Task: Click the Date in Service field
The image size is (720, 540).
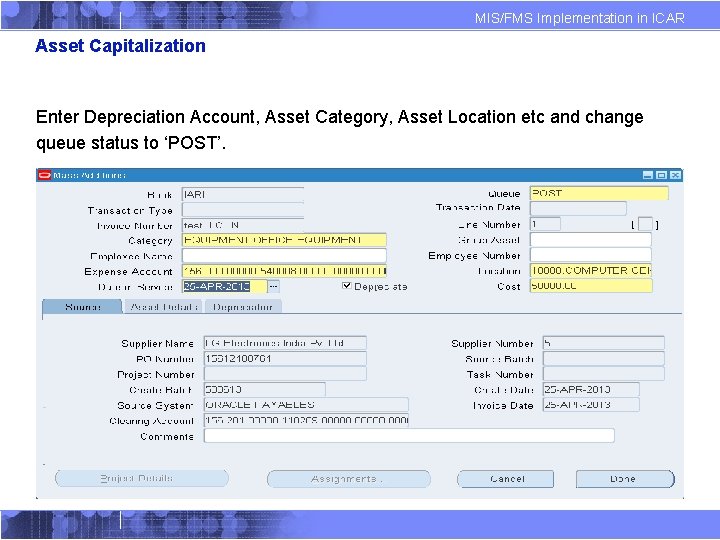Action: [x=225, y=287]
